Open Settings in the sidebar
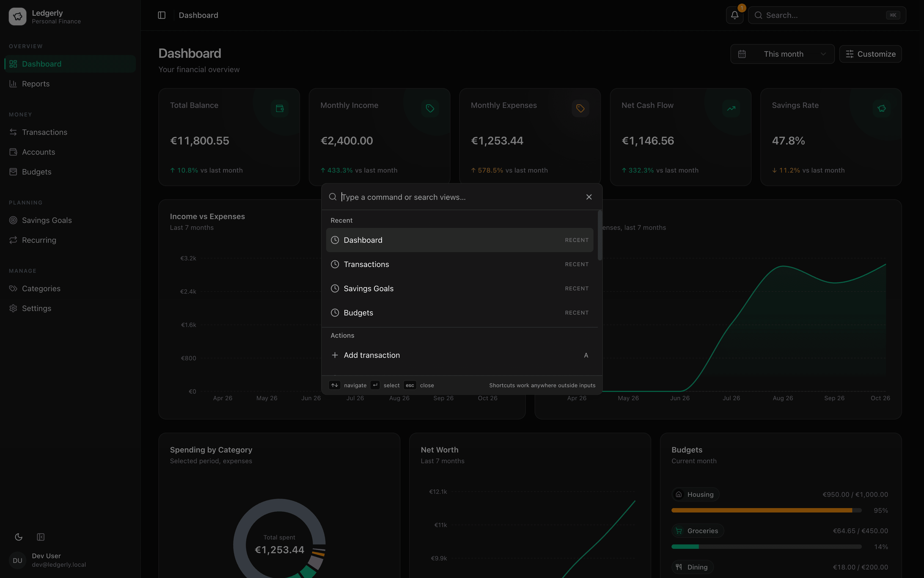Viewport: 924px width, 578px height. 70,309
